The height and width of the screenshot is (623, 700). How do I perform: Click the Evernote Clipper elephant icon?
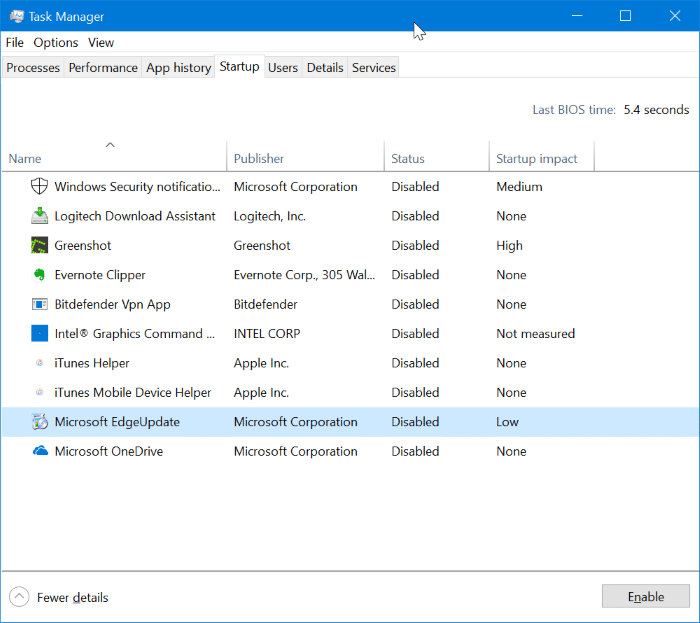[39, 274]
